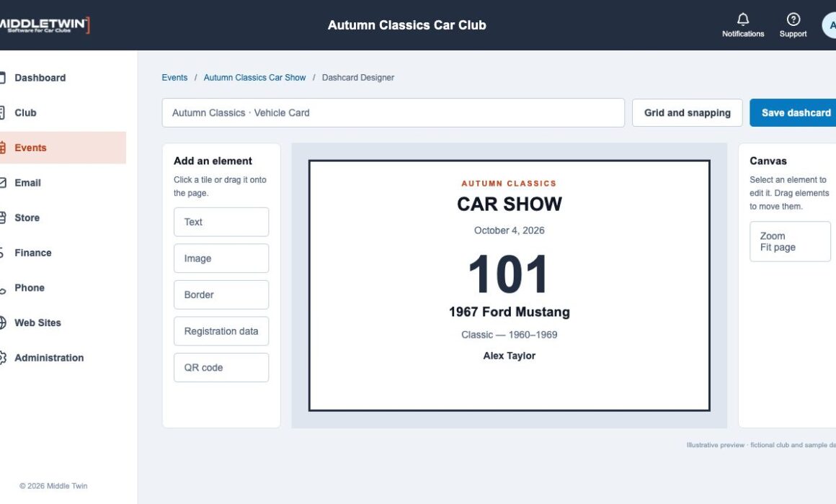This screenshot has height=504, width=836.
Task: Click the Middle Twin logo
Action: [44, 25]
